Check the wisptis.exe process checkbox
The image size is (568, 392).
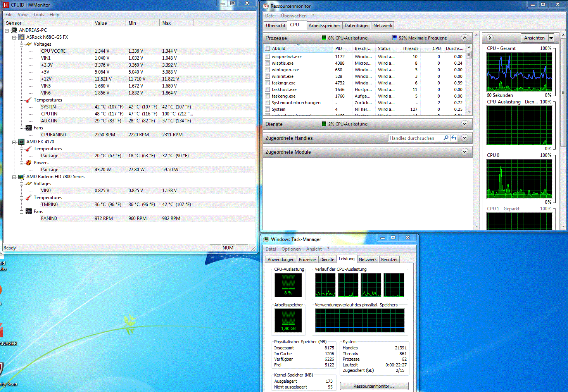click(x=268, y=63)
